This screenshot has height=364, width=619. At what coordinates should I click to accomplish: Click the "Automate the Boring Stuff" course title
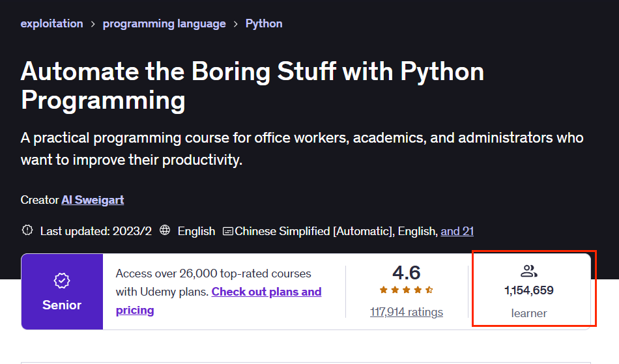pyautogui.click(x=252, y=85)
